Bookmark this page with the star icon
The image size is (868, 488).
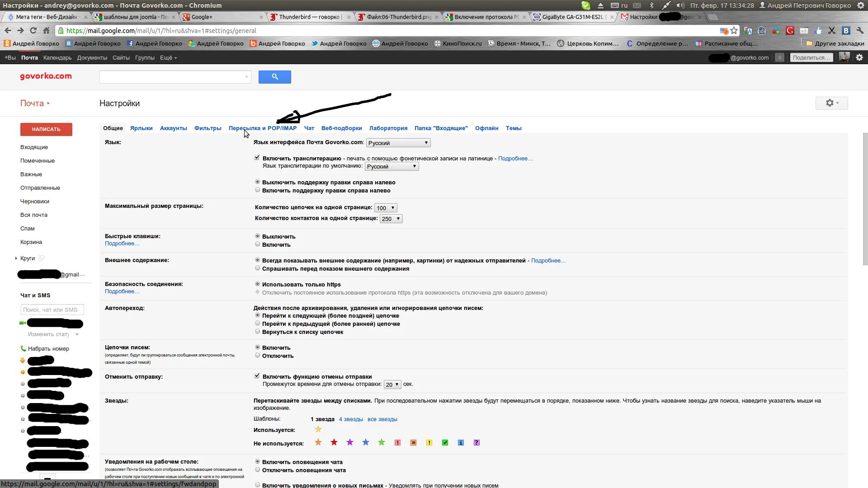(x=734, y=31)
